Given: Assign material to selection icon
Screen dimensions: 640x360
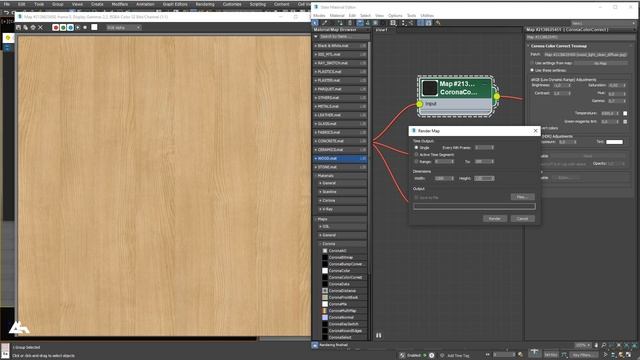Looking at the screenshot, I should (x=340, y=23).
